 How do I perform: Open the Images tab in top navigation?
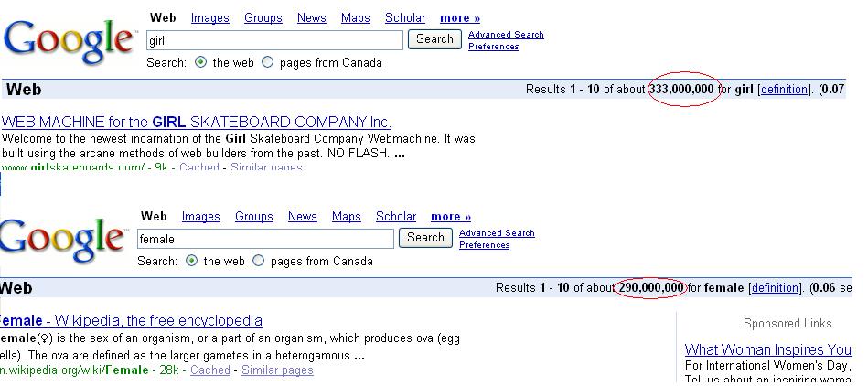click(x=210, y=18)
